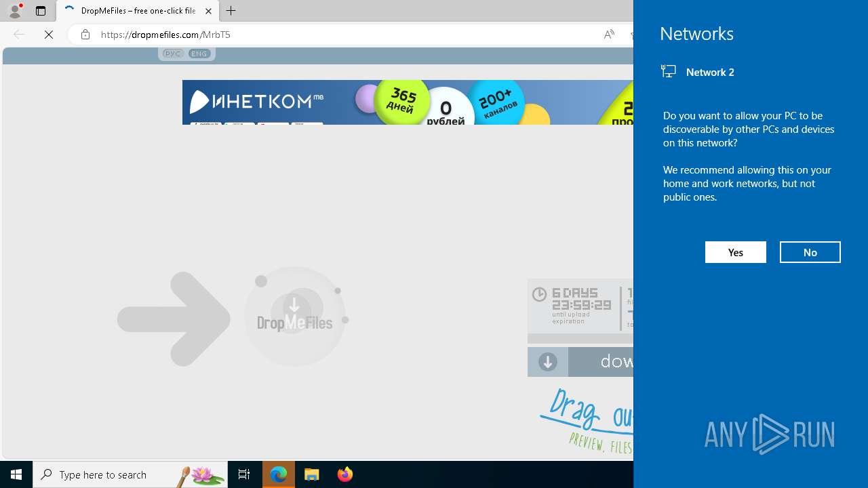The width and height of the screenshot is (868, 488).
Task: Toggle Read aloud in address bar
Action: pyautogui.click(x=609, y=35)
